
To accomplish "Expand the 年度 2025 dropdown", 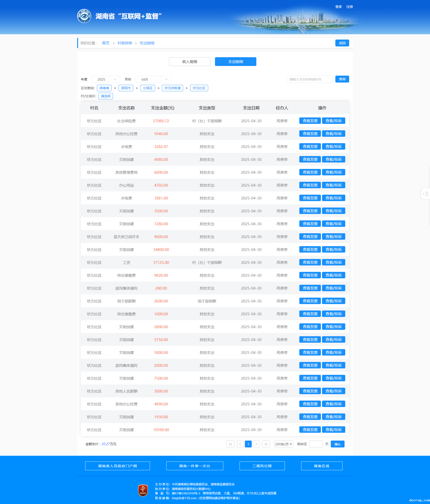I will pyautogui.click(x=106, y=79).
